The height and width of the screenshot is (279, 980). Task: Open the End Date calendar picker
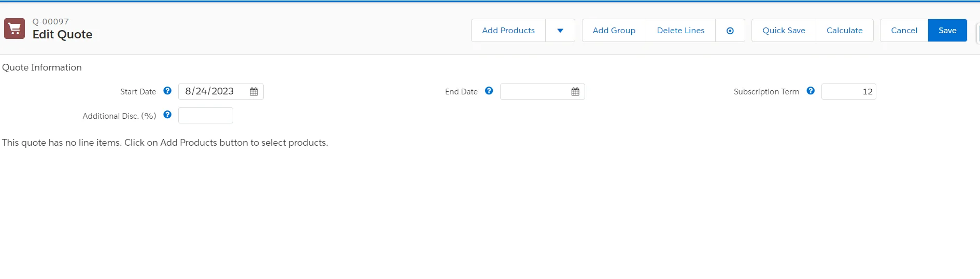click(x=575, y=92)
